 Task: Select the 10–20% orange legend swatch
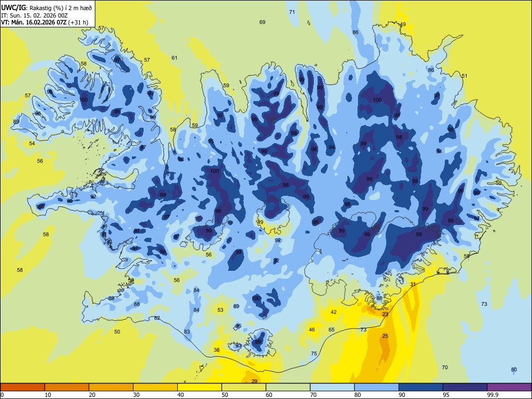click(67, 387)
